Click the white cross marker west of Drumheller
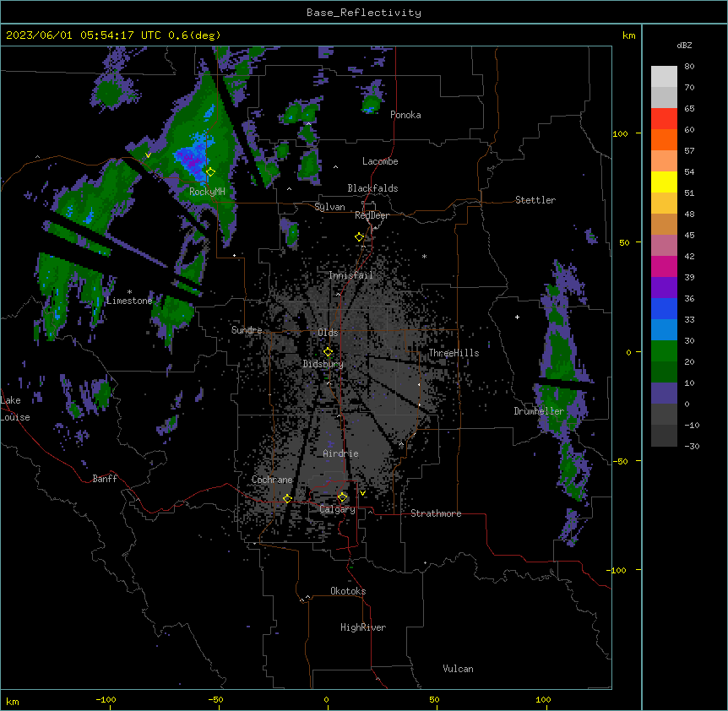The width and height of the screenshot is (728, 711). (x=517, y=317)
